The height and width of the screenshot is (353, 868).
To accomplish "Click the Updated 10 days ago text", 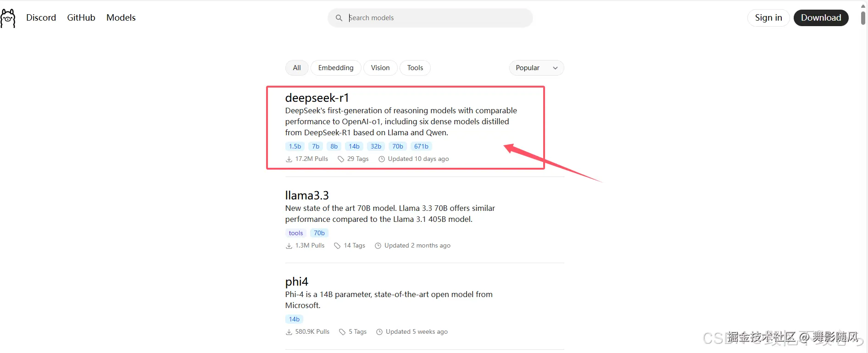I will pyautogui.click(x=418, y=159).
